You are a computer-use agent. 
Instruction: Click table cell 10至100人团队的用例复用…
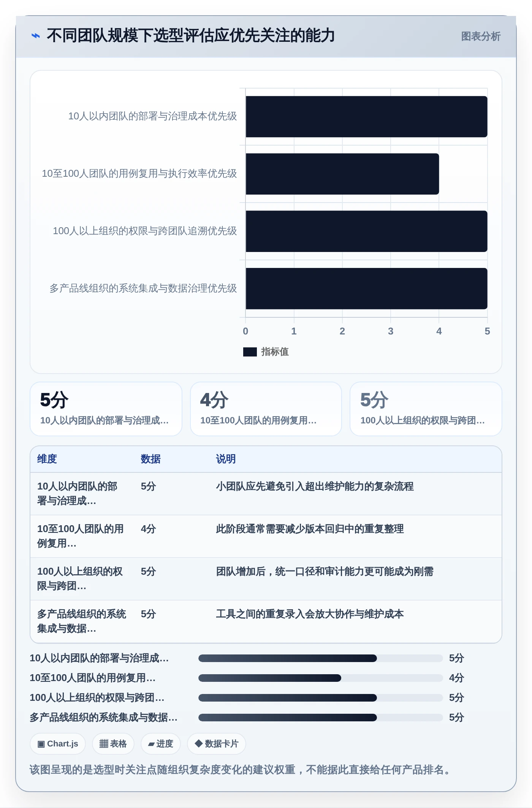point(81,536)
